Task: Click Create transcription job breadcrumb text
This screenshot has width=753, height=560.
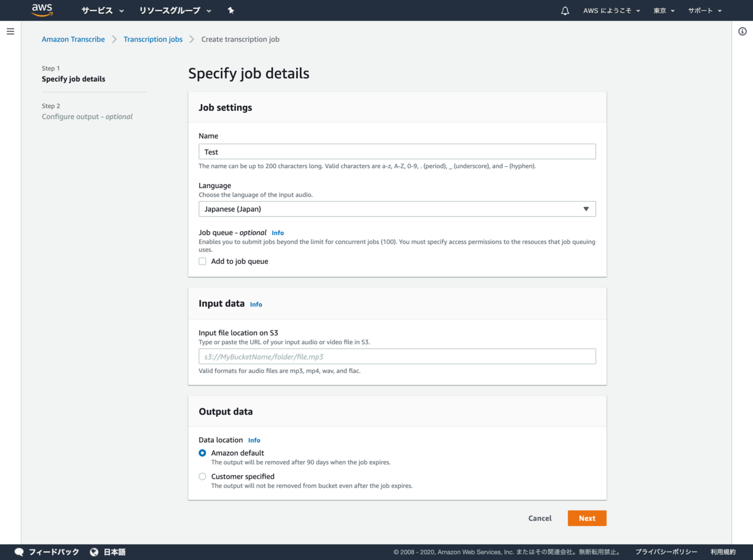Action: [240, 39]
